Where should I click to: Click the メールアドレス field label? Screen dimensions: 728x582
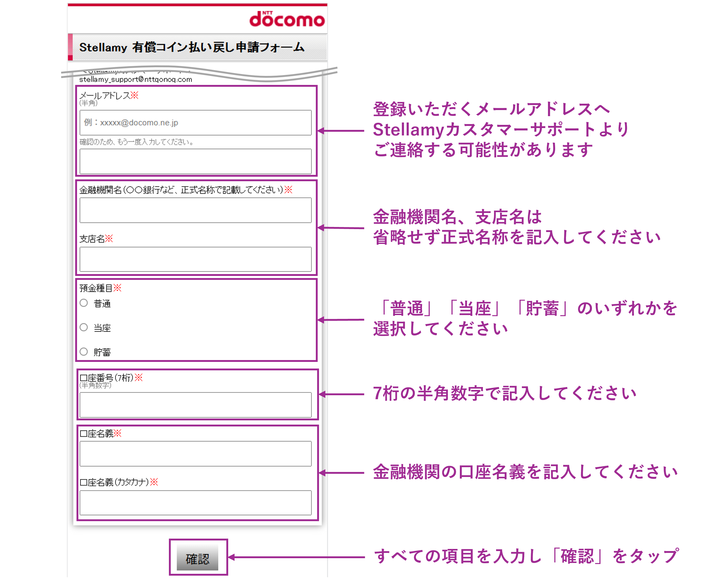coord(105,96)
